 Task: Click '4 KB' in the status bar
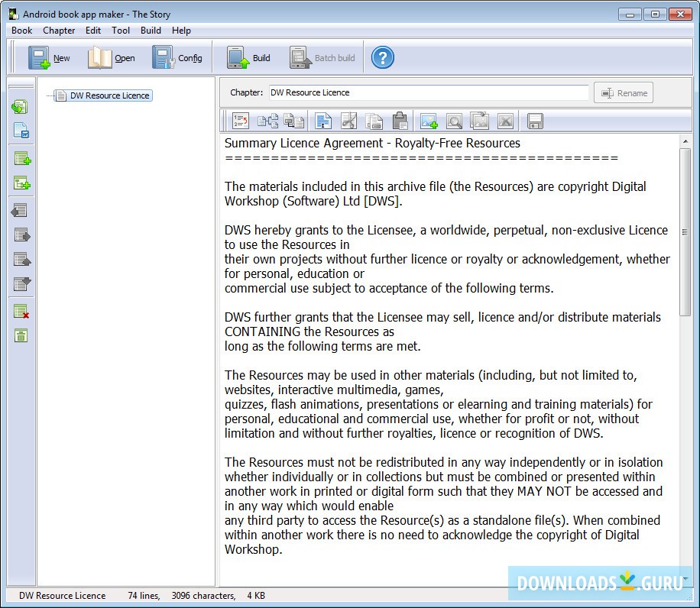point(256,596)
